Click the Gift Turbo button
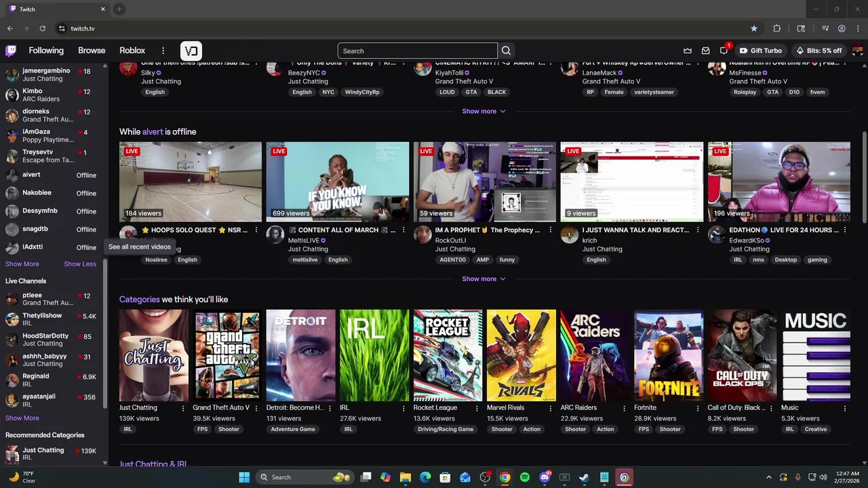Screen dimensions: 868x488 [x=761, y=51]
